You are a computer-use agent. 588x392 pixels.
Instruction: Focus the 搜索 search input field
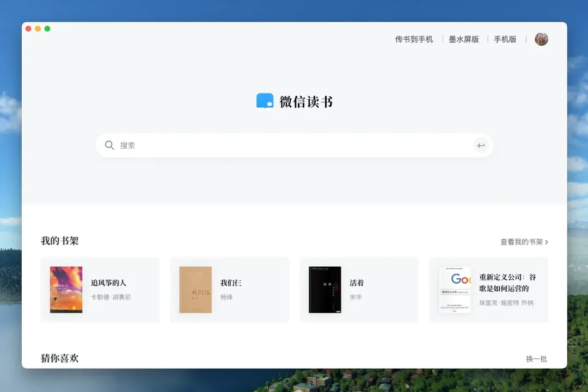294,145
